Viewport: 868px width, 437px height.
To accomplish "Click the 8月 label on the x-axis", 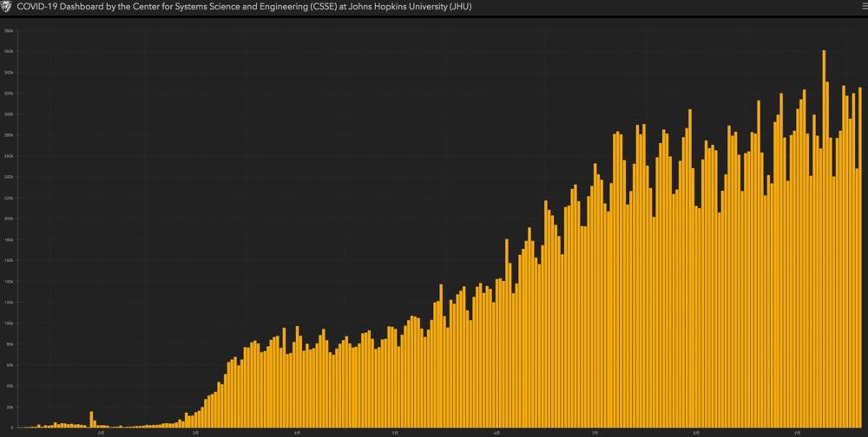I will [696, 432].
